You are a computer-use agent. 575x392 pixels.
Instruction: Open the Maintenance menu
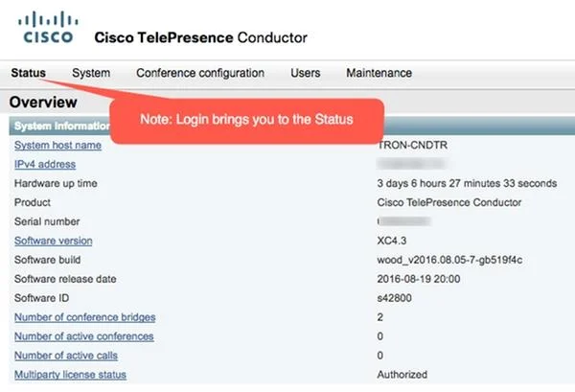(379, 73)
